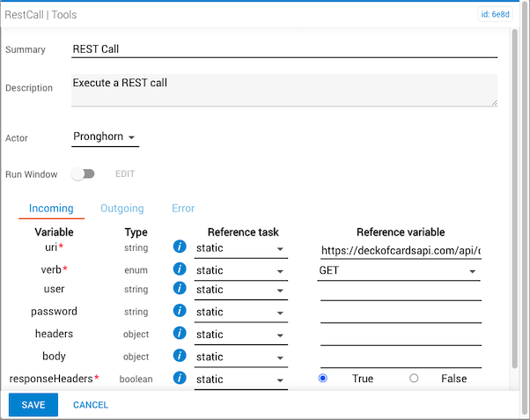
Task: Click the CANCEL button
Action: [91, 405]
